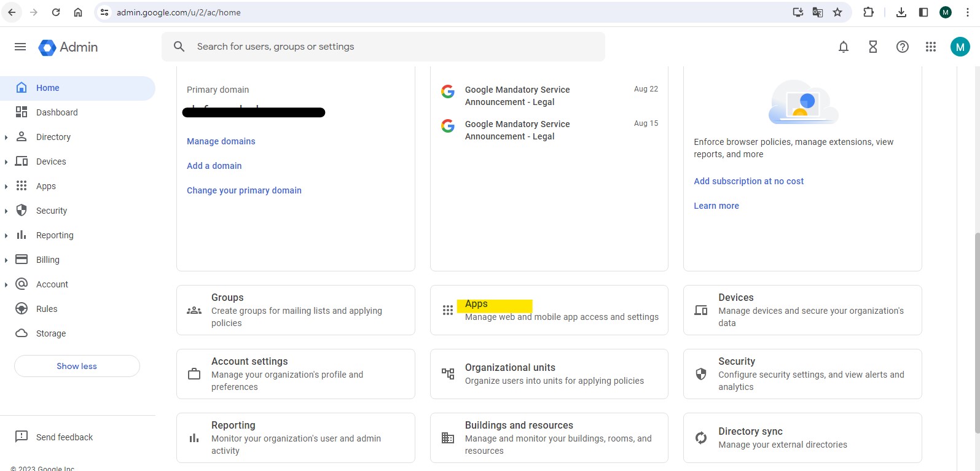Open Billing in the sidebar
This screenshot has width=980, height=471.
click(48, 260)
